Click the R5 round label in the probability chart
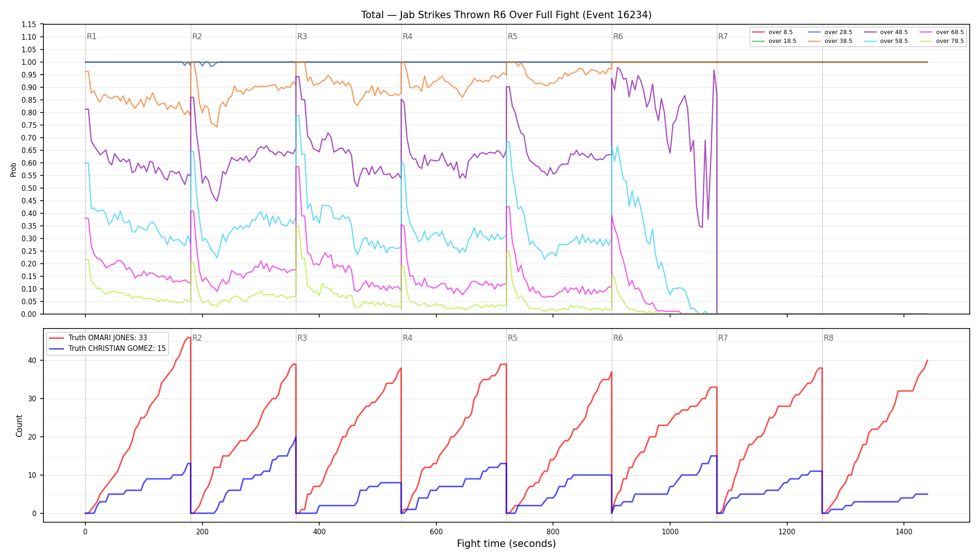980x560 pixels. tap(512, 36)
